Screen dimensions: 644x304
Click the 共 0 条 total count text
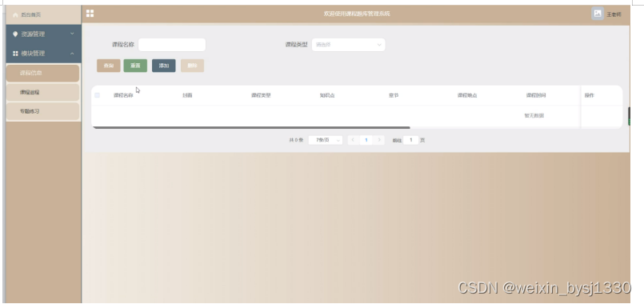coord(296,140)
